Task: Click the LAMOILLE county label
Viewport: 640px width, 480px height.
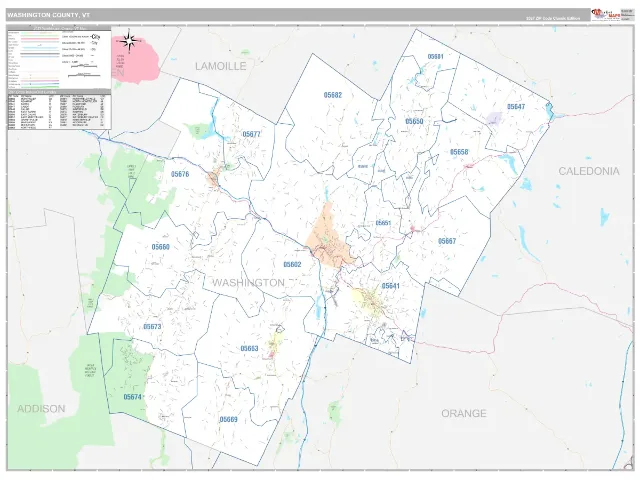Action: 221,66
